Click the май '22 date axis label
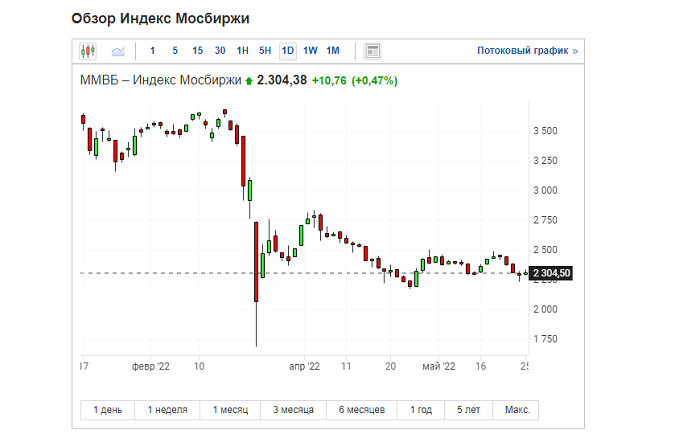The height and width of the screenshot is (442, 675). [x=439, y=367]
